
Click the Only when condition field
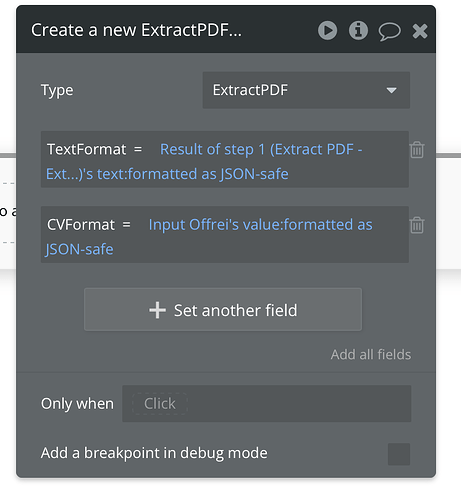tap(266, 404)
